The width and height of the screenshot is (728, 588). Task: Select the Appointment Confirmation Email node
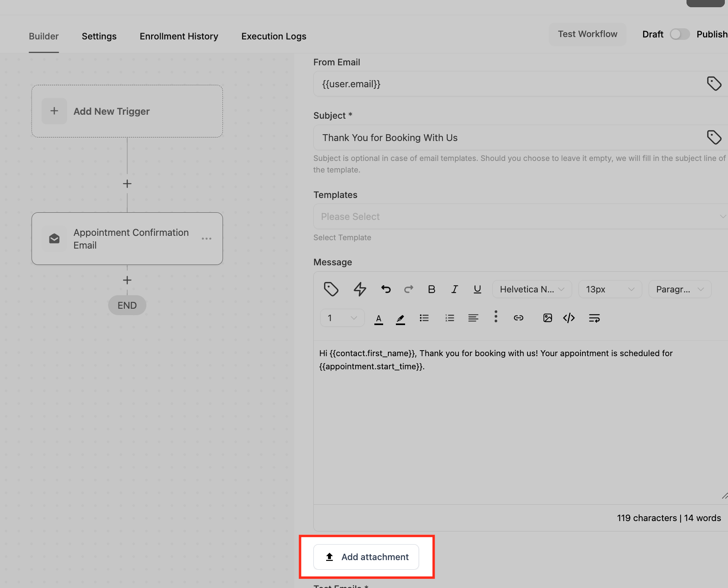point(127,238)
